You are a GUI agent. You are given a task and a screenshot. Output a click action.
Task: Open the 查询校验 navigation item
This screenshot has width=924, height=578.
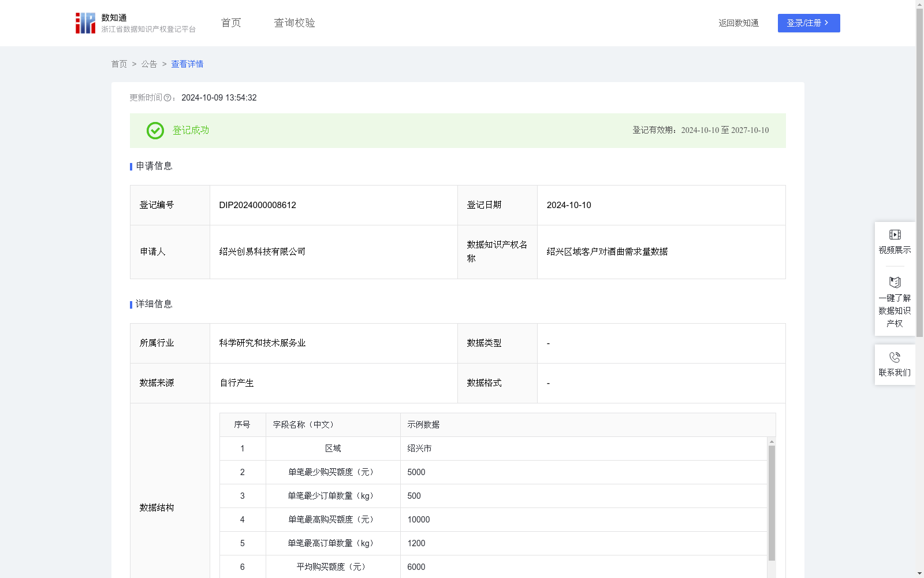pos(295,23)
